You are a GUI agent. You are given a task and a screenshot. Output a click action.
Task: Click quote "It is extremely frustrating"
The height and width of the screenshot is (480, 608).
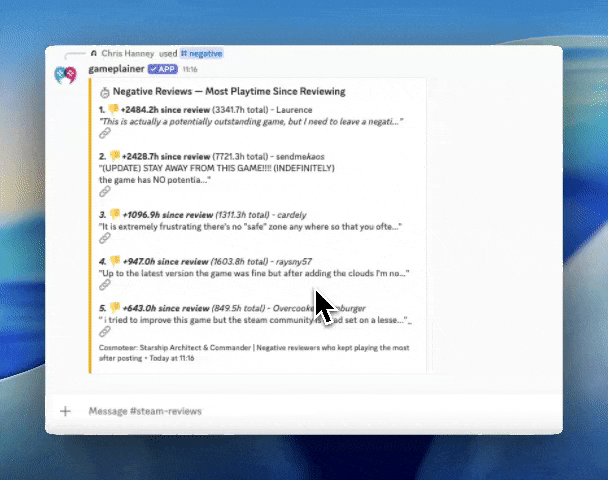250,226
